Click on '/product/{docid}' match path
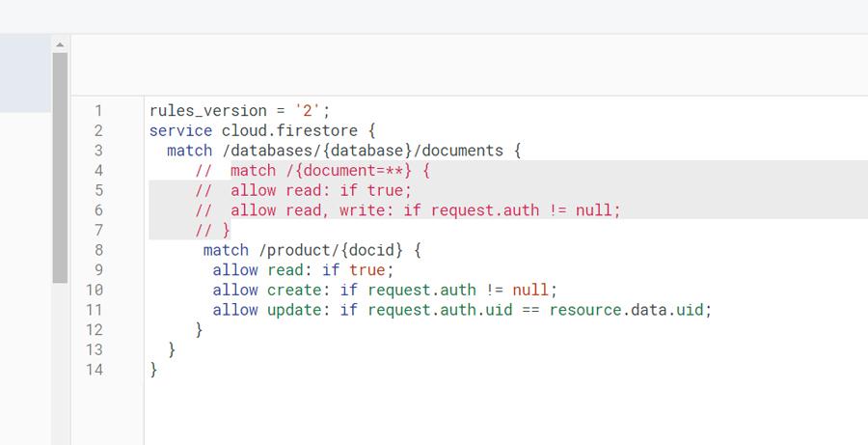 (x=331, y=250)
